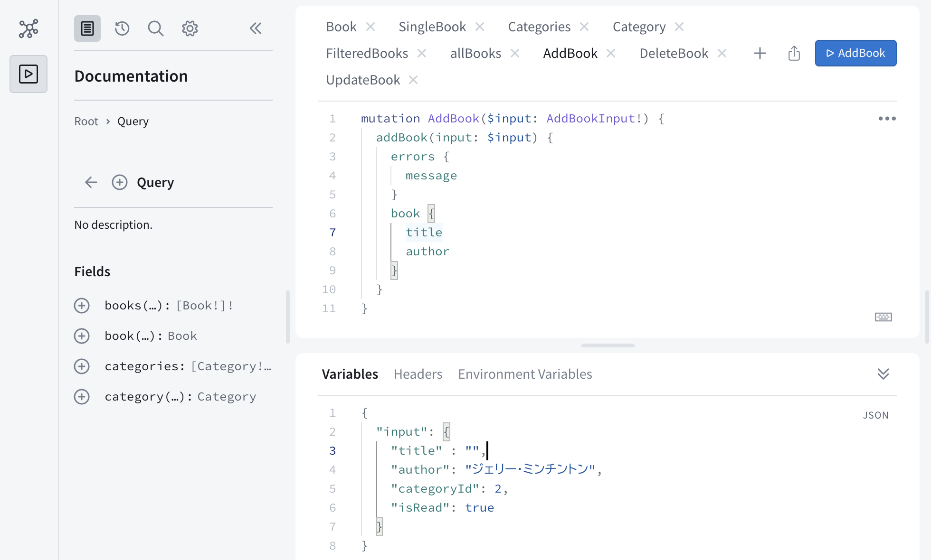Click the AddBookInput! type in editor
The width and height of the screenshot is (931, 560).
pyautogui.click(x=594, y=119)
